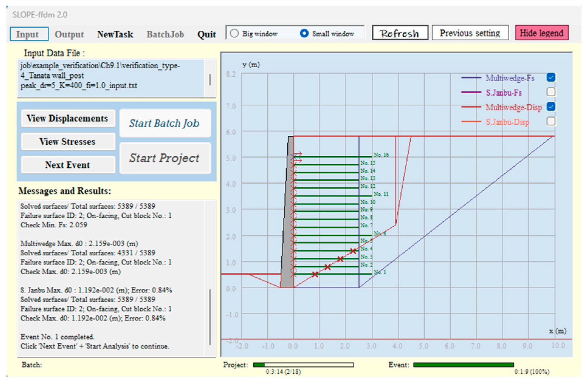This screenshot has height=384, width=588.
Task: Uncheck the Multiwedge-Disp legend checkbox
Action: pyautogui.click(x=551, y=107)
